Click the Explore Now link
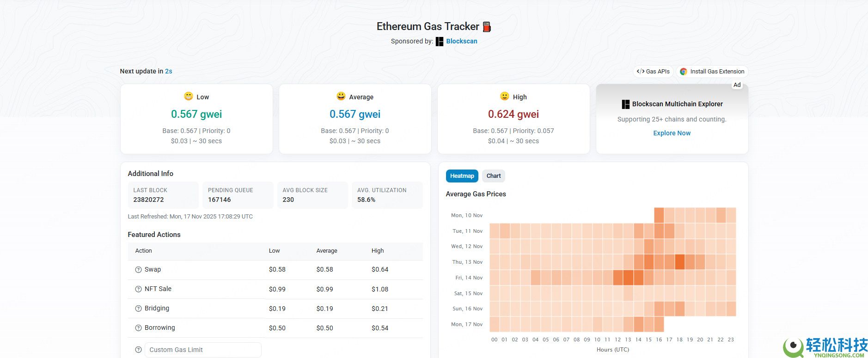 (x=672, y=133)
